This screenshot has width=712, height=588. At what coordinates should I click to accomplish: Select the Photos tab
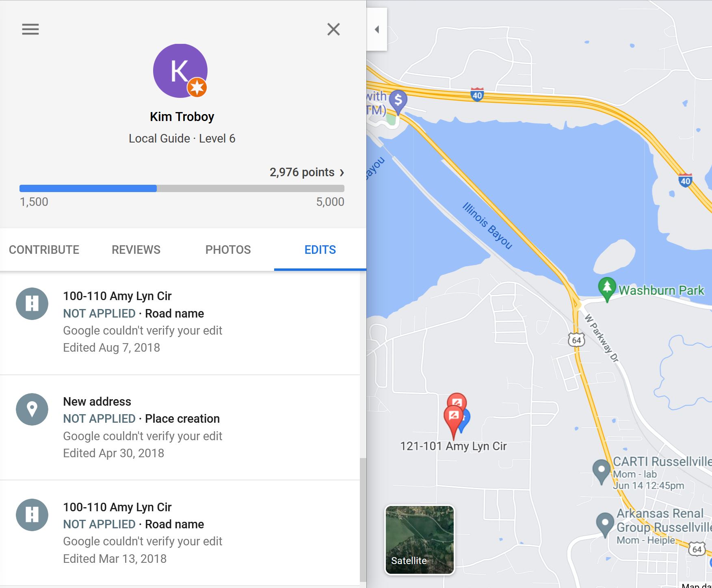228,249
